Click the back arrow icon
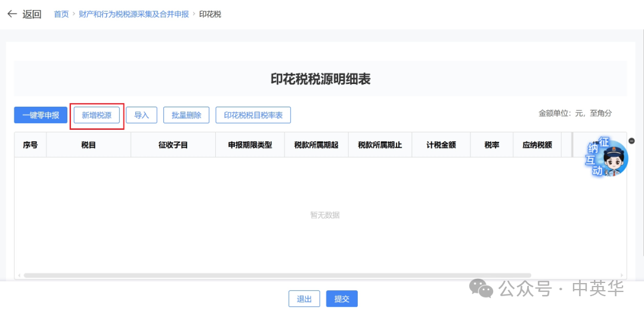The image size is (644, 314). tap(12, 14)
